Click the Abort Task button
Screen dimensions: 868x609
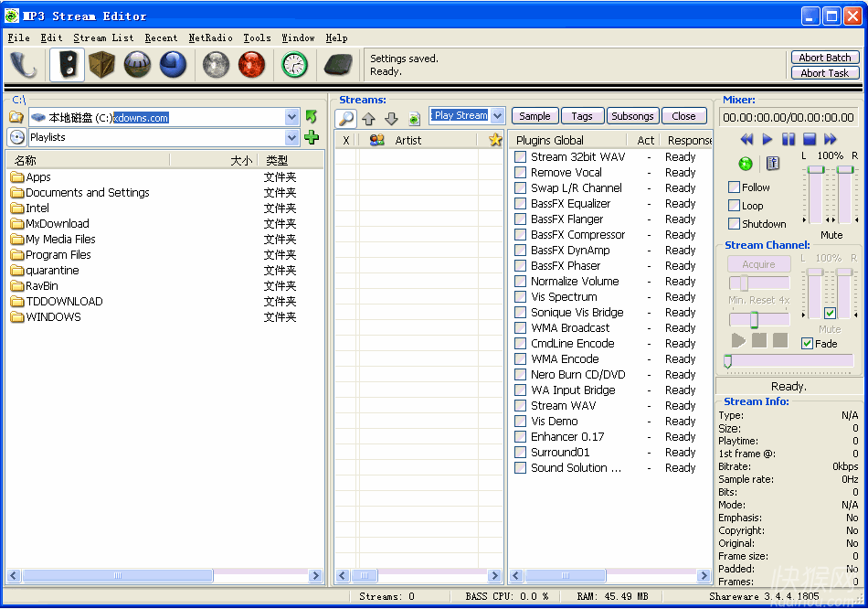(825, 73)
